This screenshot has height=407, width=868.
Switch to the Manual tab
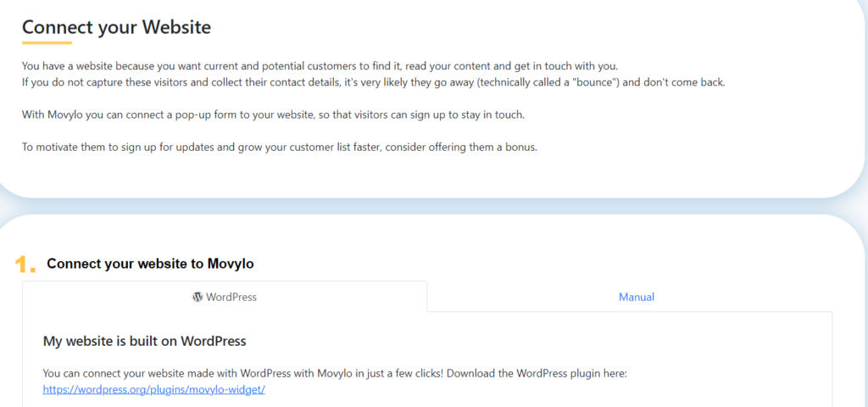(636, 297)
